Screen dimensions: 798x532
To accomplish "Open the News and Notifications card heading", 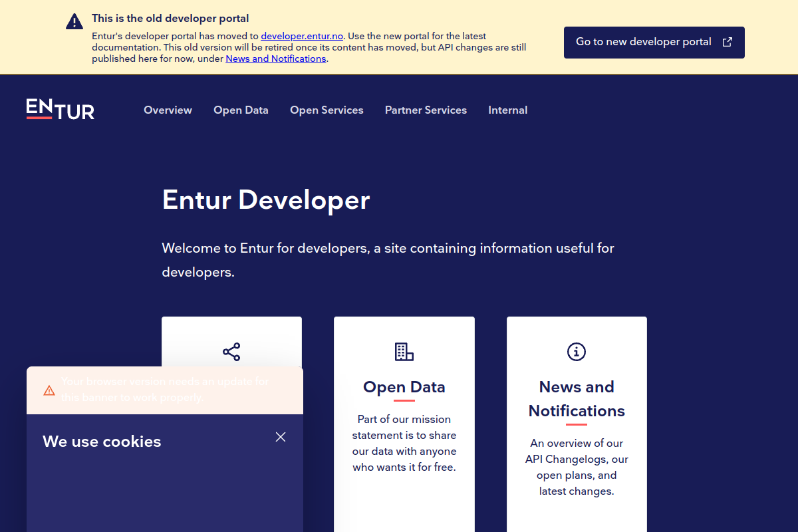I will pyautogui.click(x=577, y=399).
